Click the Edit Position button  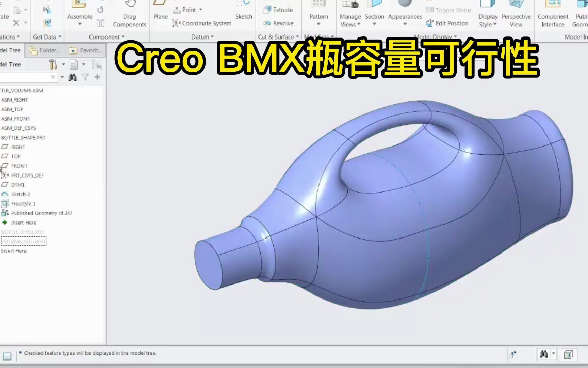[447, 23]
